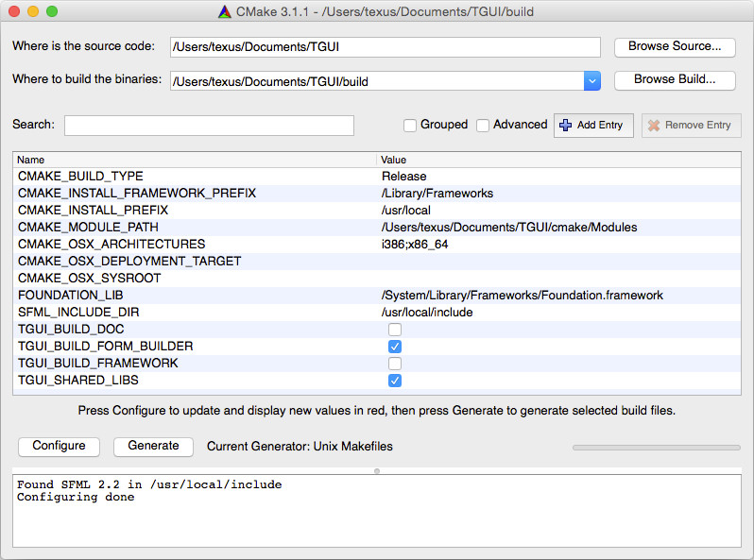Select the CMAKE_INSTALL_PREFIX entry
Viewport: 754px width, 560px height.
pyautogui.click(x=94, y=211)
